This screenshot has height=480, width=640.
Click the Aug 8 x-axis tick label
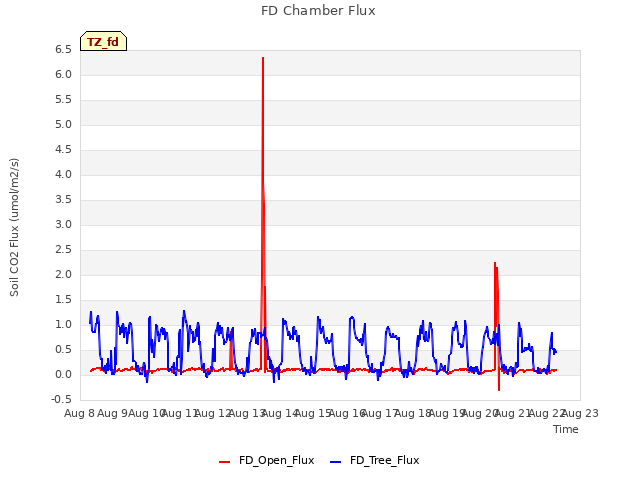(80, 413)
